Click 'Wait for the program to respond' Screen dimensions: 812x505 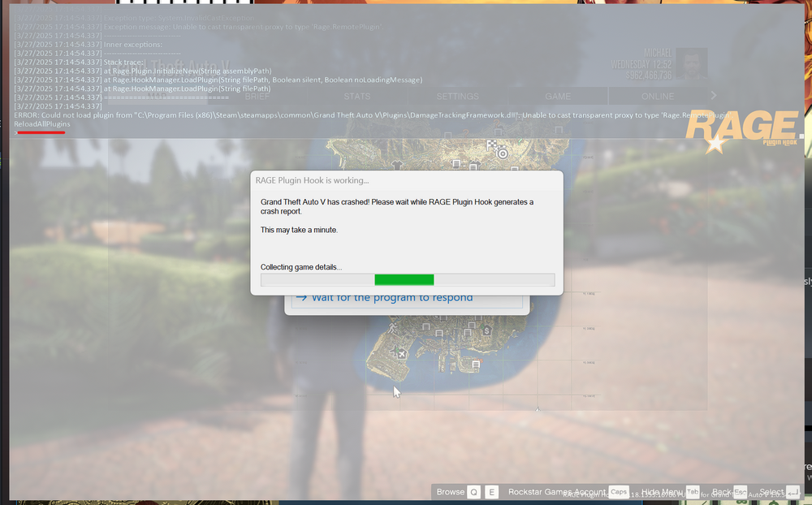pos(407,300)
